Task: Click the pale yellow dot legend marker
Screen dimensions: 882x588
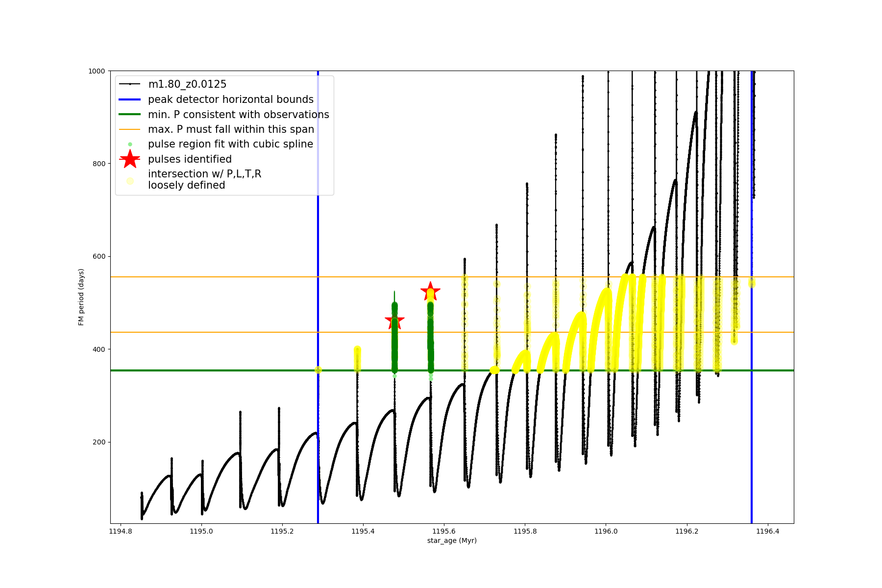Action: (x=130, y=181)
